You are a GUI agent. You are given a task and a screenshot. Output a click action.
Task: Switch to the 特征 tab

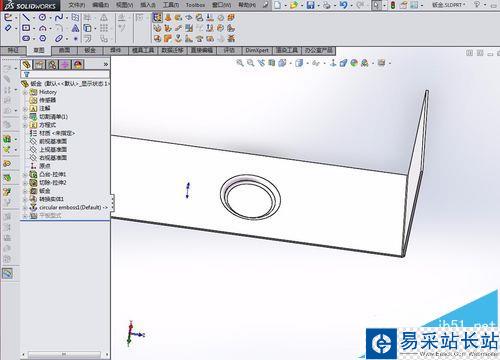pos(13,50)
